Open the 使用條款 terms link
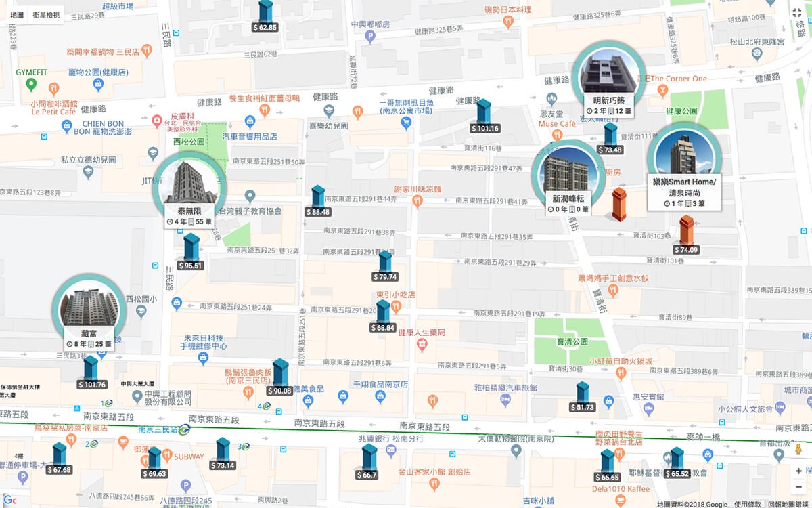 pos(749,504)
